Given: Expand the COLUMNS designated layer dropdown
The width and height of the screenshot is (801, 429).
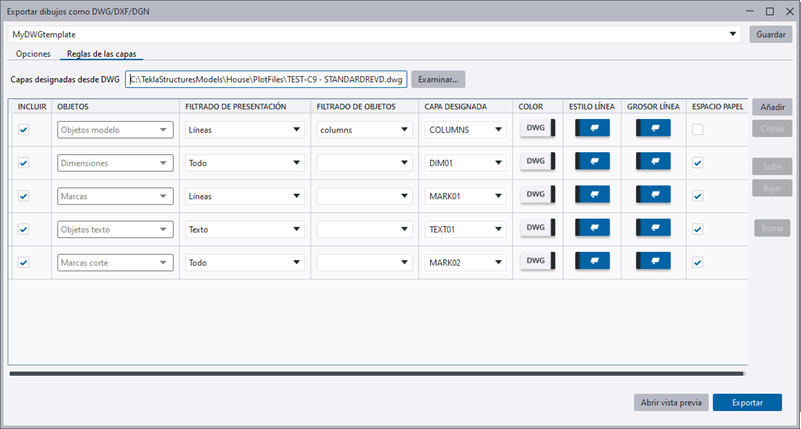Looking at the screenshot, I should [x=463, y=129].
